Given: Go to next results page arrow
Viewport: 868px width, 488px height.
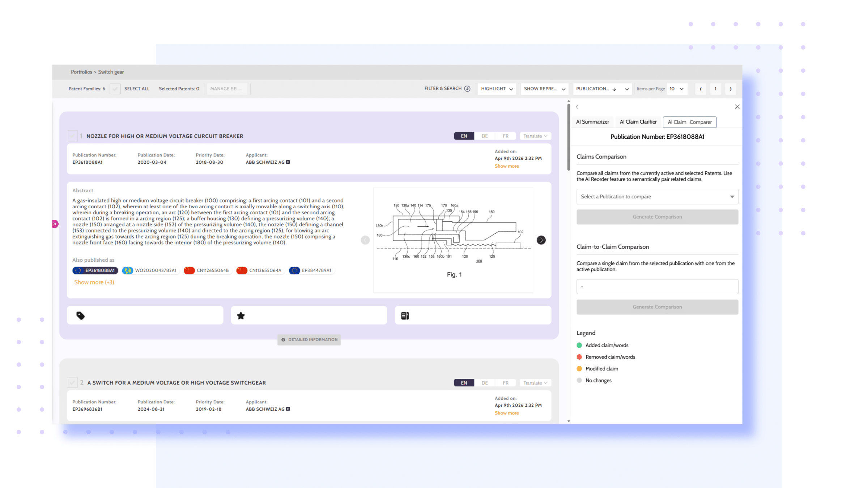Looking at the screenshot, I should [731, 89].
